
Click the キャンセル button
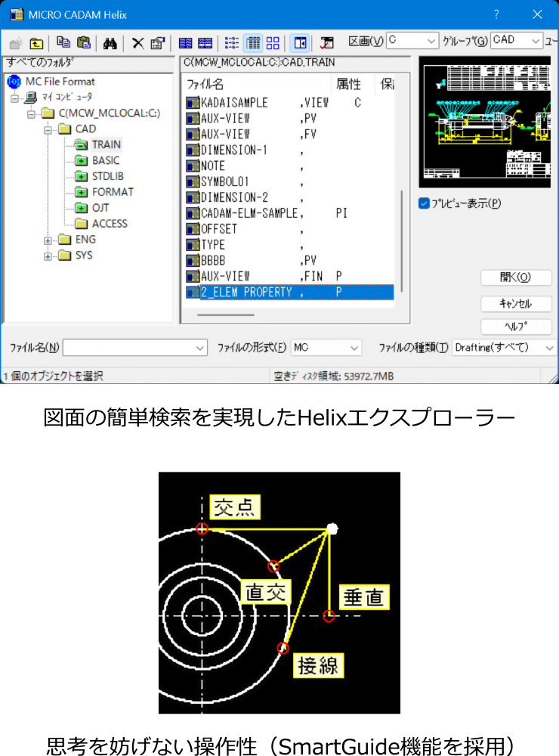[x=516, y=303]
